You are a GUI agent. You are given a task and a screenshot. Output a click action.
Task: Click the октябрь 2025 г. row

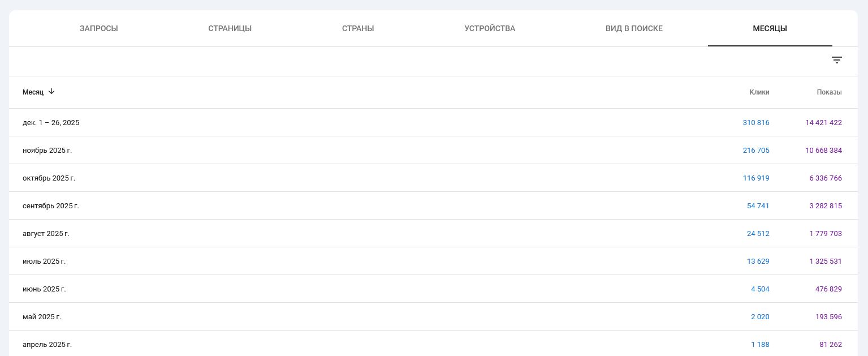click(x=49, y=178)
